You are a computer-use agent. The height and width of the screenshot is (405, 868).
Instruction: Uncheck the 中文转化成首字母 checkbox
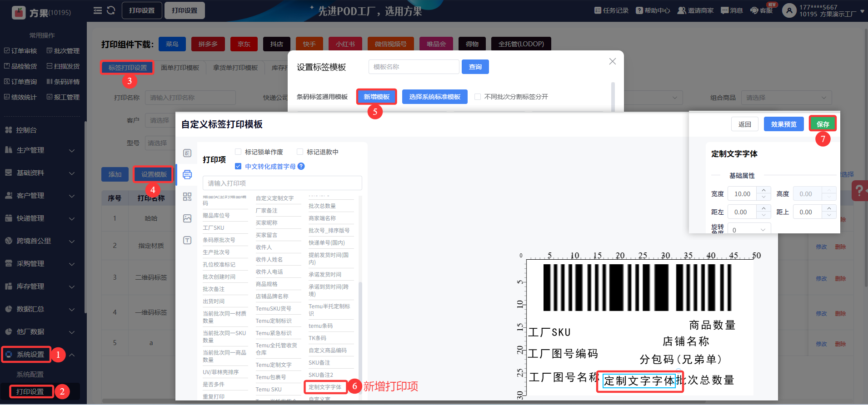click(x=238, y=166)
